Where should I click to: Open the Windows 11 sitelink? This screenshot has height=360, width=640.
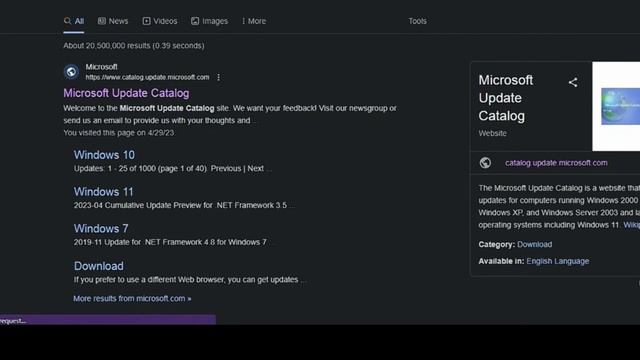tap(103, 192)
